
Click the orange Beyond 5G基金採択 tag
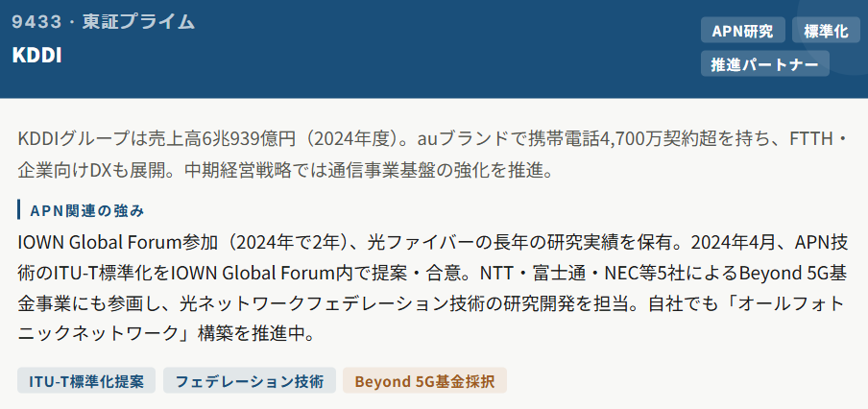click(x=424, y=381)
